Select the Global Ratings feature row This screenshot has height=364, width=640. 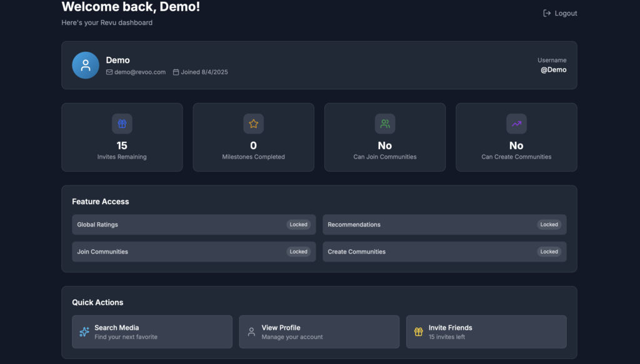[192, 225]
